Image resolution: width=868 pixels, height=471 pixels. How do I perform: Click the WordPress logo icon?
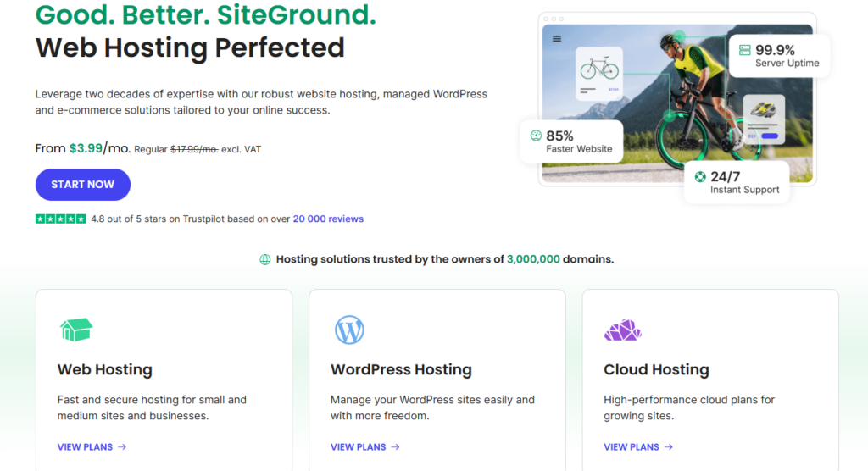click(349, 330)
